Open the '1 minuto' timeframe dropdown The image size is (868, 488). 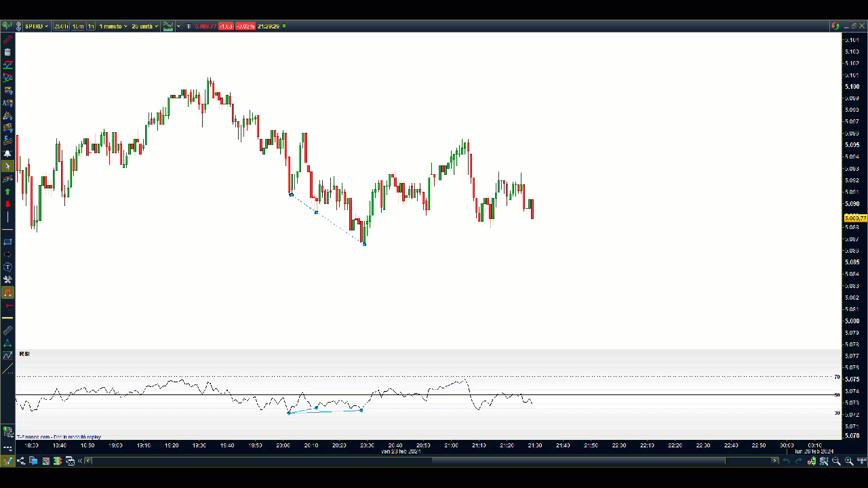click(113, 26)
